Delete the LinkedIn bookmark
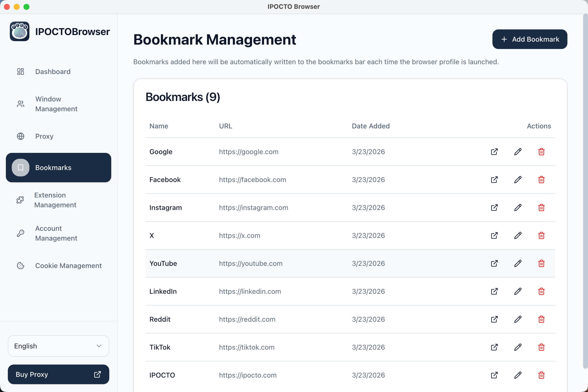588x392 pixels. pyautogui.click(x=541, y=292)
